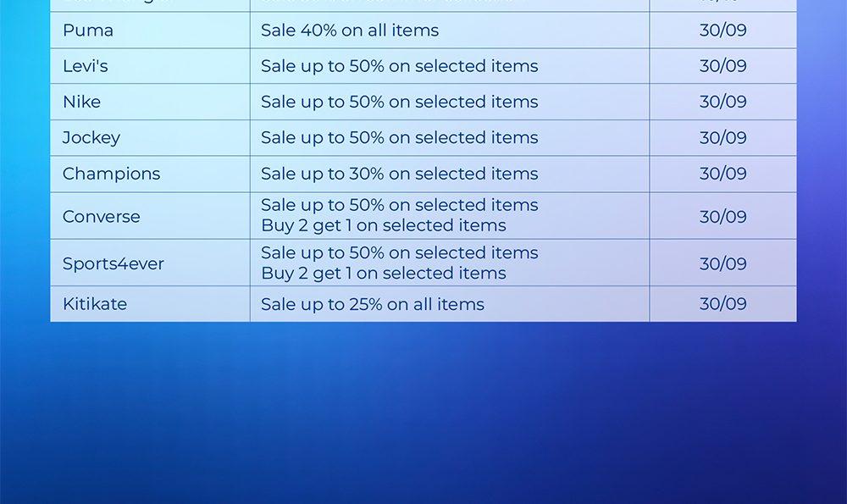Screen dimensions: 847x504
Task: Click the Converse row 'Buy 2 get 1' line
Action: tap(383, 225)
